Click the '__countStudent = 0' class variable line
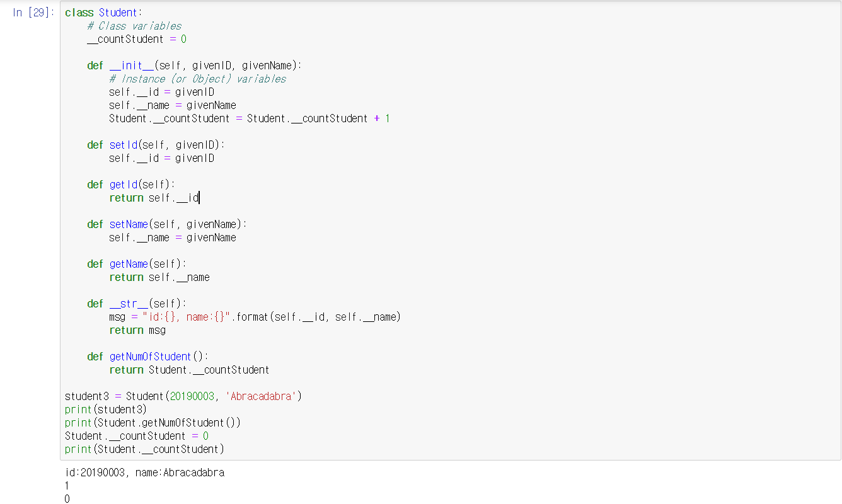842x504 pixels. click(x=137, y=39)
